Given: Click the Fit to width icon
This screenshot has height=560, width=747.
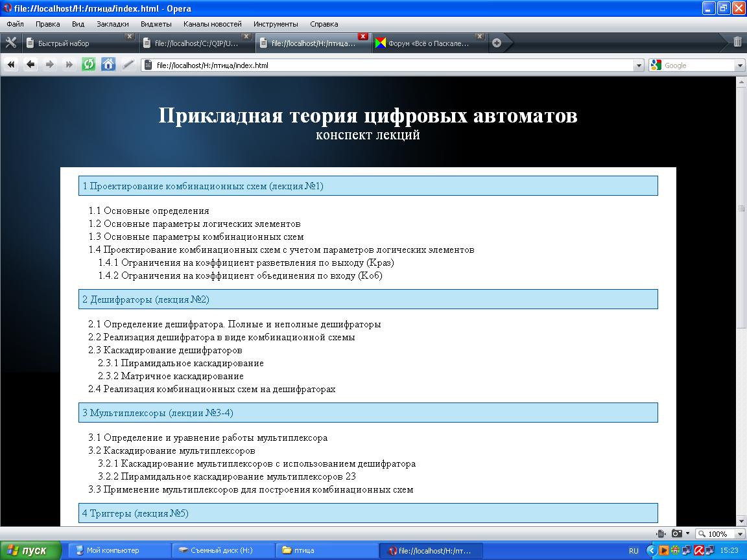Looking at the screenshot, I should (x=661, y=534).
